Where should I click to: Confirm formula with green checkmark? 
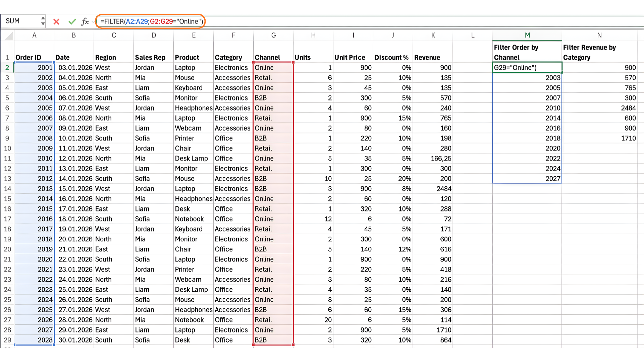click(72, 22)
